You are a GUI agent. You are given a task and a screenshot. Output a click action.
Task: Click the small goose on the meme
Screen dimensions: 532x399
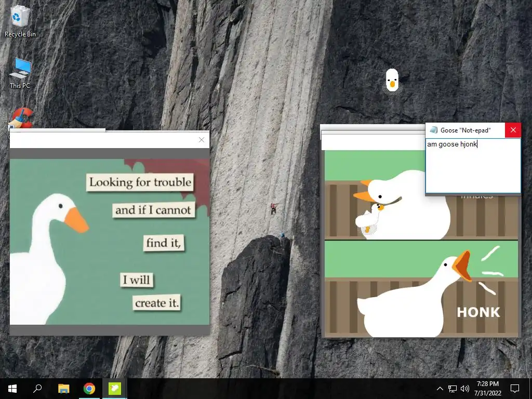point(369,218)
